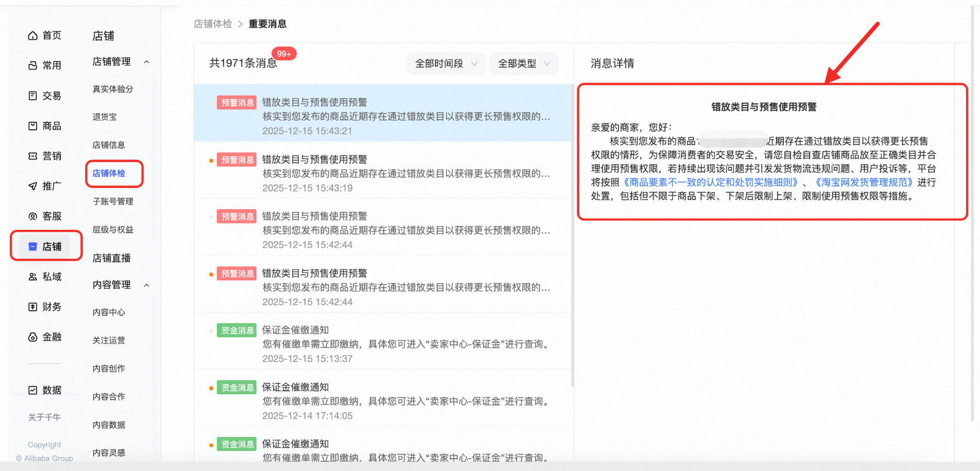Open 退货宝 submenu item
Screen dimensions: 980x471
pyautogui.click(x=104, y=117)
